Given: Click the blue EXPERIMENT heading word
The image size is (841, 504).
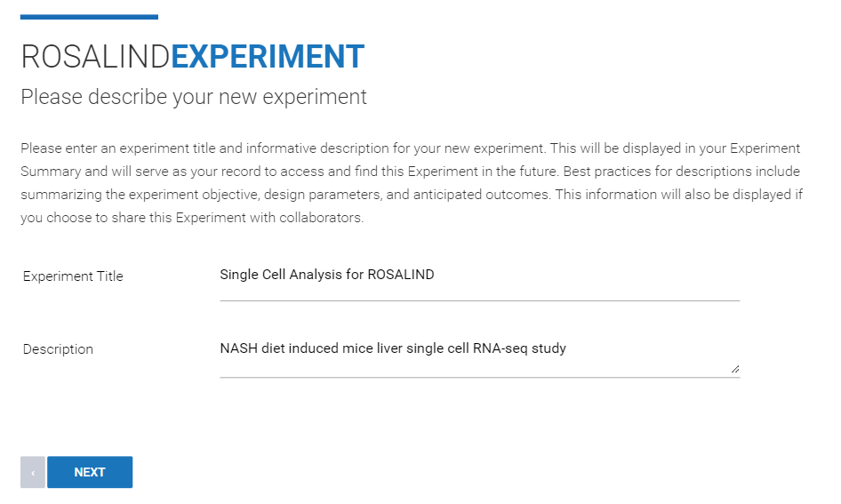Looking at the screenshot, I should pos(268,57).
